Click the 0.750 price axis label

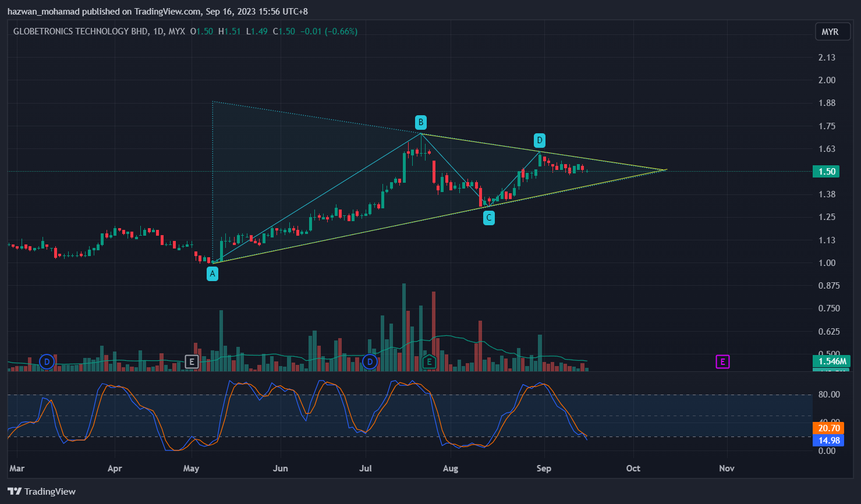(829, 308)
